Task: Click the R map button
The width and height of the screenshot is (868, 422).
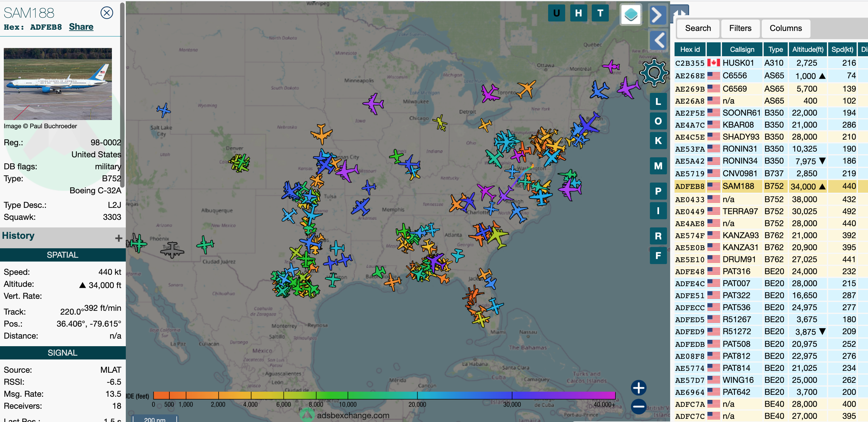Action: (658, 236)
